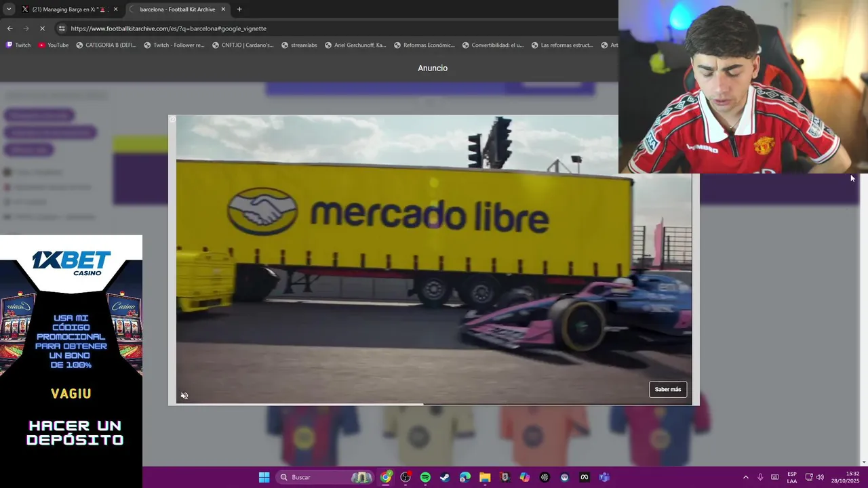Open Spotify from the taskbar

coord(425,477)
